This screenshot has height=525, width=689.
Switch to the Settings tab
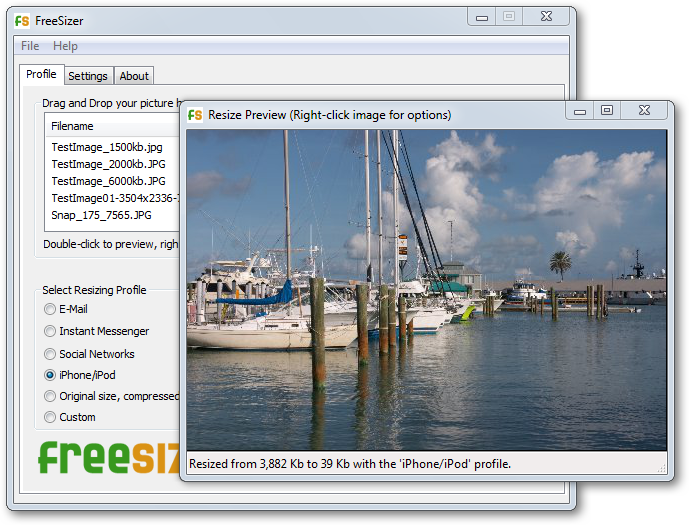pos(88,76)
